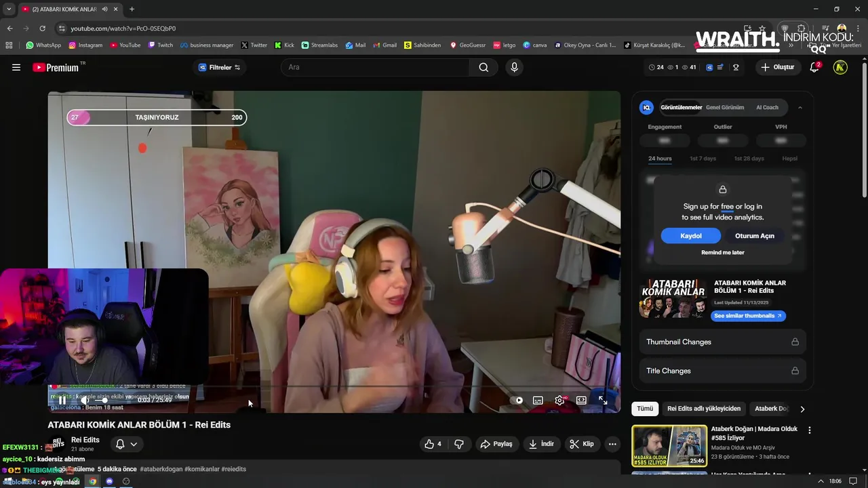
Task: Open the account avatar menu
Action: coord(840,67)
